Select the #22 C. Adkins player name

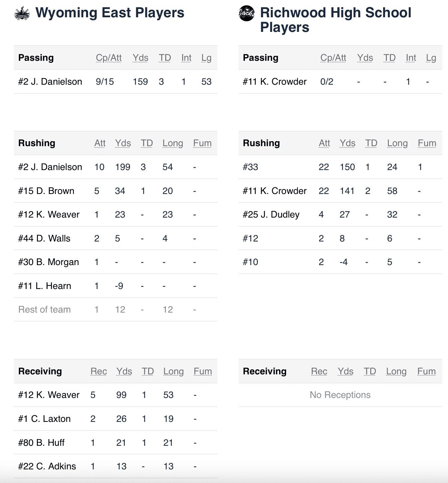[x=47, y=466]
